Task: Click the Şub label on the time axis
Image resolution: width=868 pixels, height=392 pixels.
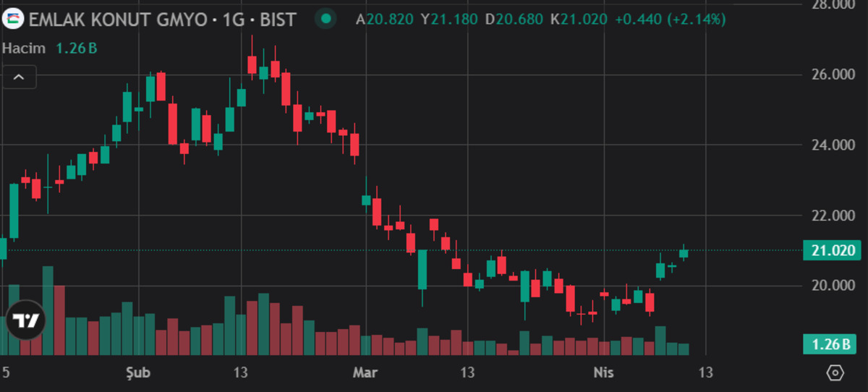Action: click(137, 373)
